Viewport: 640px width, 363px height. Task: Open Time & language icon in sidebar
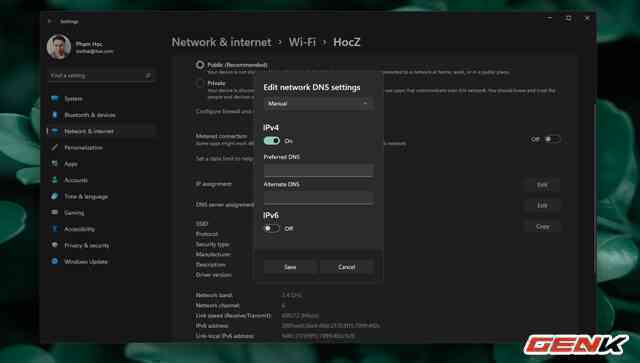tap(55, 196)
